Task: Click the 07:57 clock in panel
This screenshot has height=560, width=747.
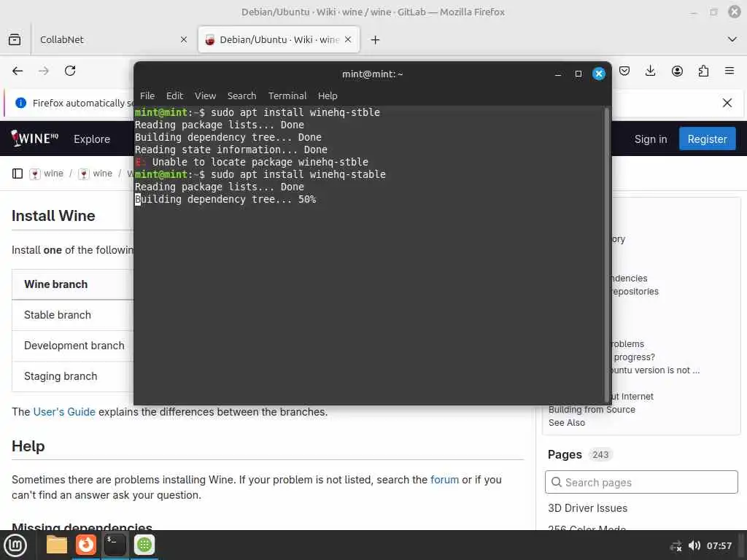Action: coord(719,545)
